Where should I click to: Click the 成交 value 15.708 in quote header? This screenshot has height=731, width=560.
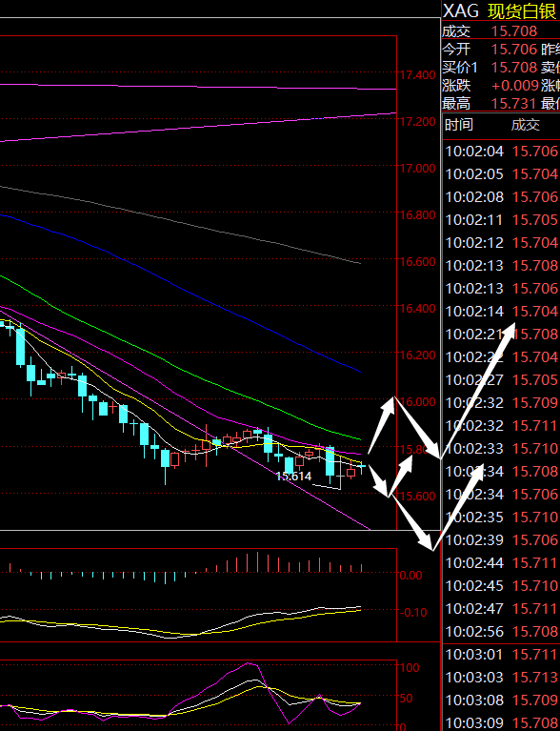click(514, 31)
